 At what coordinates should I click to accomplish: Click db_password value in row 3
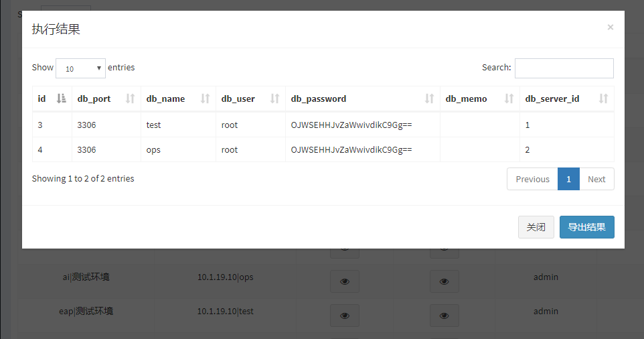point(351,125)
